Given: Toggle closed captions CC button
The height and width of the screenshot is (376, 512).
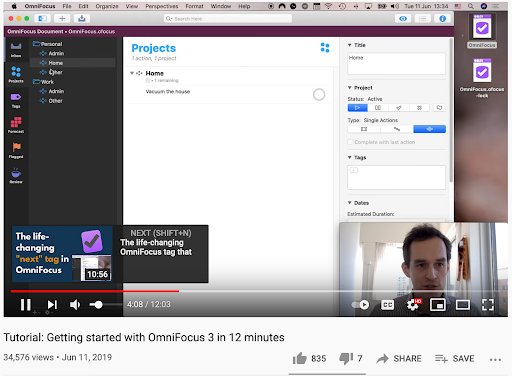Looking at the screenshot, I should click(387, 304).
